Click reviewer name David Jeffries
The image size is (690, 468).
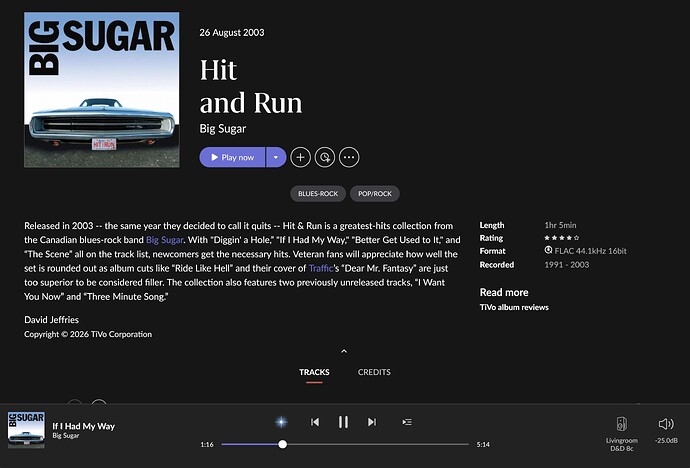point(51,320)
